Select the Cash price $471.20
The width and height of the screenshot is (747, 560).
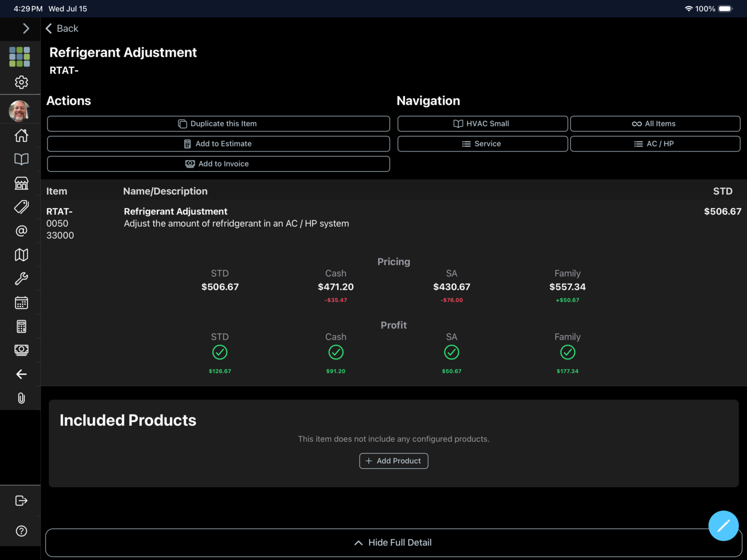point(336,287)
